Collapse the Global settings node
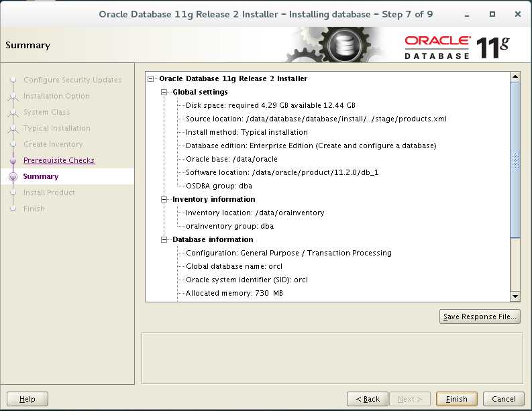 [x=164, y=92]
